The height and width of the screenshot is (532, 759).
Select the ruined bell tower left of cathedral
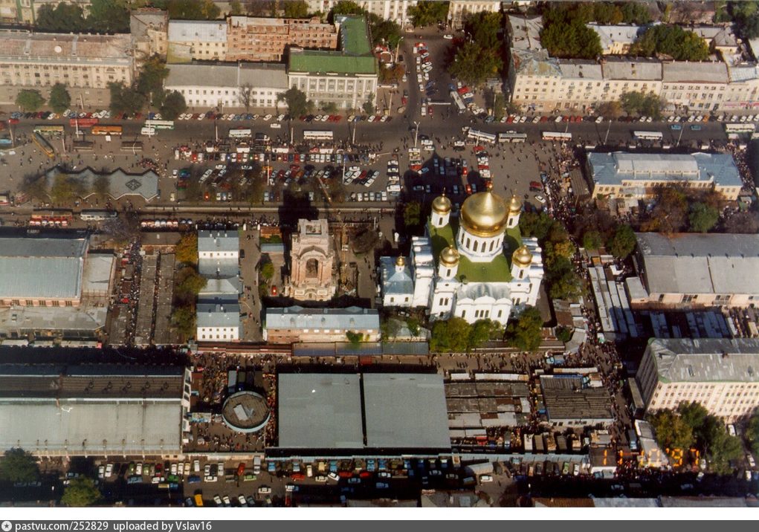pyautogui.click(x=311, y=259)
